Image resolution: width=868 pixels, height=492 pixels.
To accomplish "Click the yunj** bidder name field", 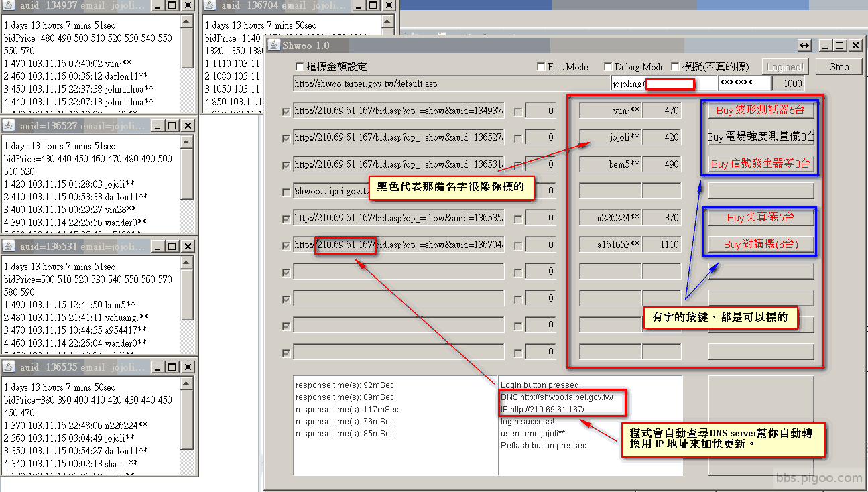I will [x=611, y=111].
